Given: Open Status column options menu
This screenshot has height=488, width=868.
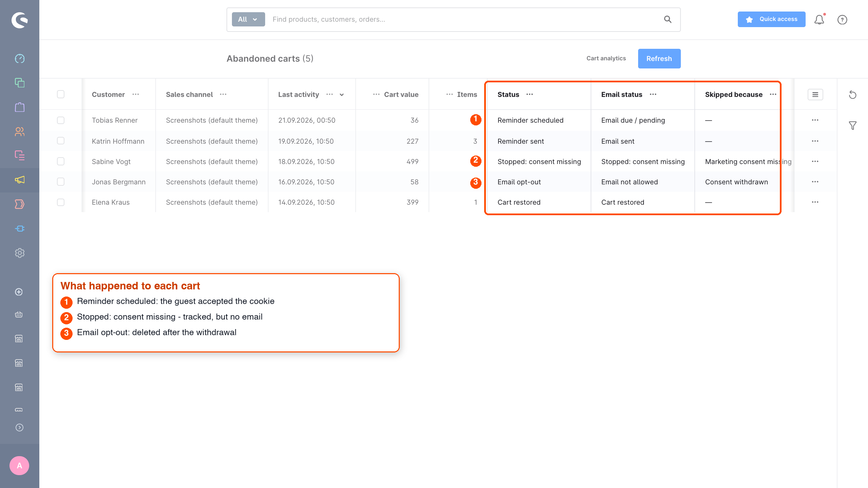Looking at the screenshot, I should tap(530, 94).
